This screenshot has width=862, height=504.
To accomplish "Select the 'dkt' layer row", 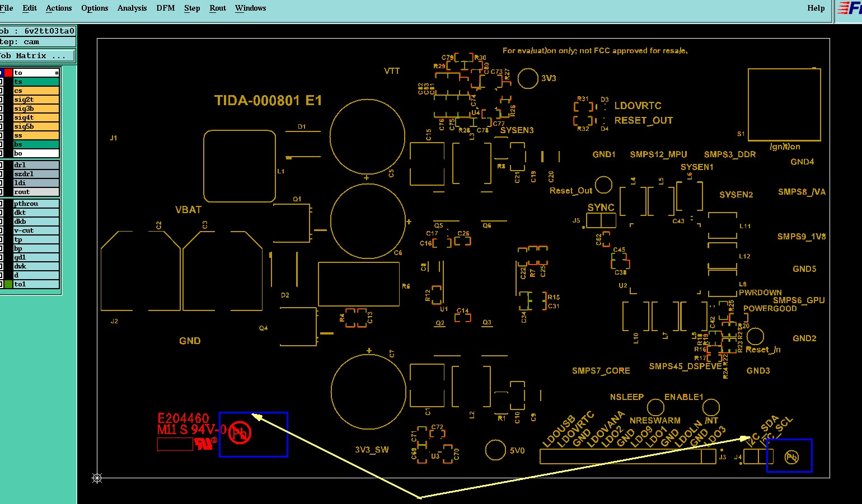I will pyautogui.click(x=36, y=213).
